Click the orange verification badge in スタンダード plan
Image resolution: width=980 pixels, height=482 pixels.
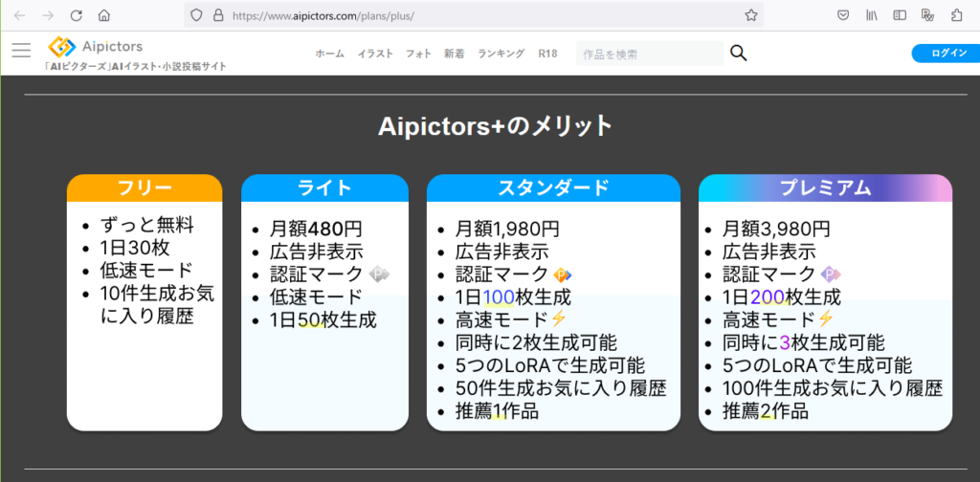coord(563,274)
